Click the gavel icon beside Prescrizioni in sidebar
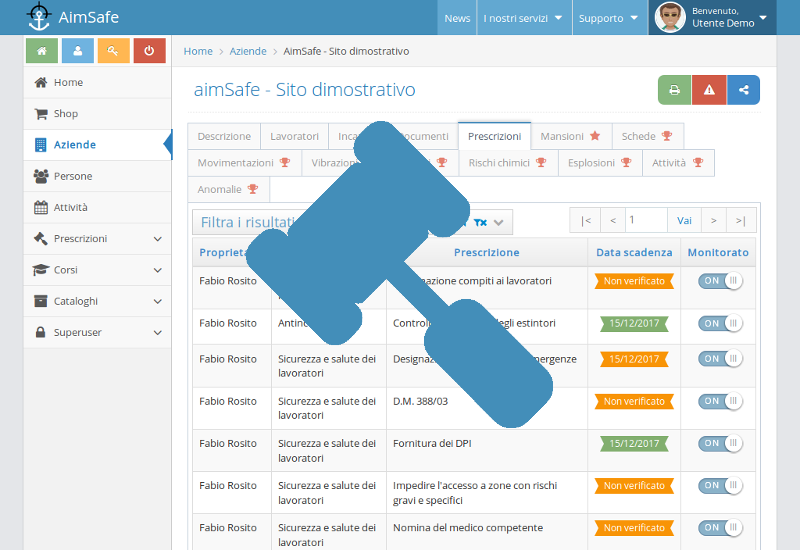The image size is (800, 550). click(x=41, y=238)
